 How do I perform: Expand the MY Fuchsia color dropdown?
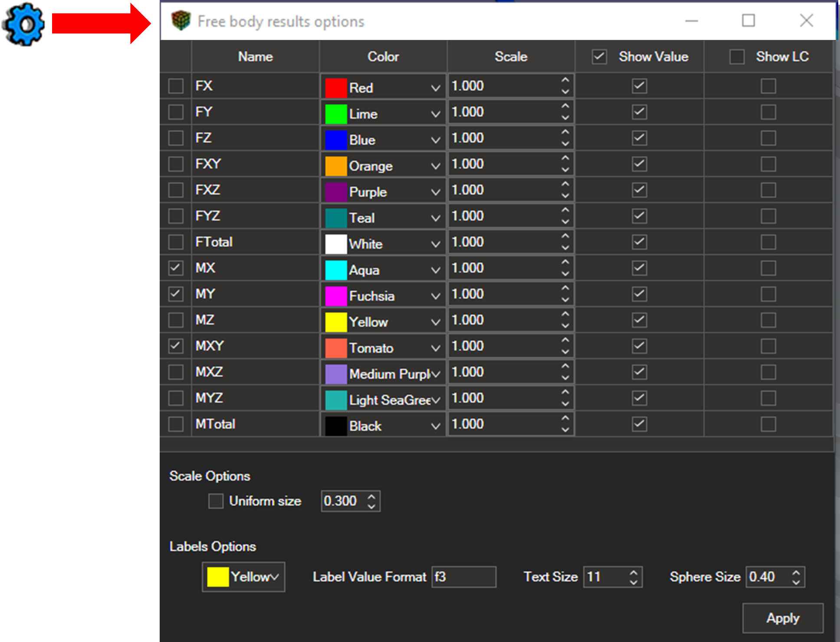pos(383,295)
